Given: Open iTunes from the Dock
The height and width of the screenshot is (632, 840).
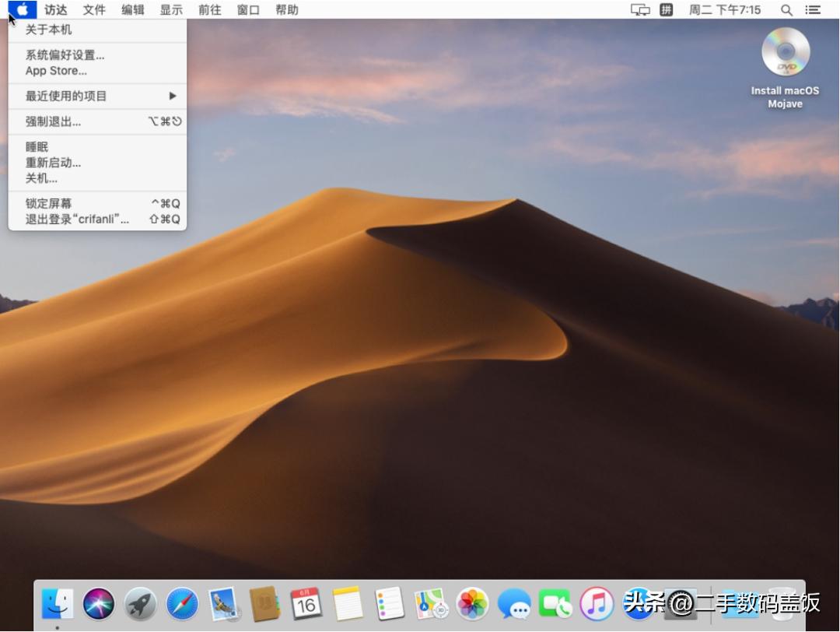Looking at the screenshot, I should click(598, 603).
